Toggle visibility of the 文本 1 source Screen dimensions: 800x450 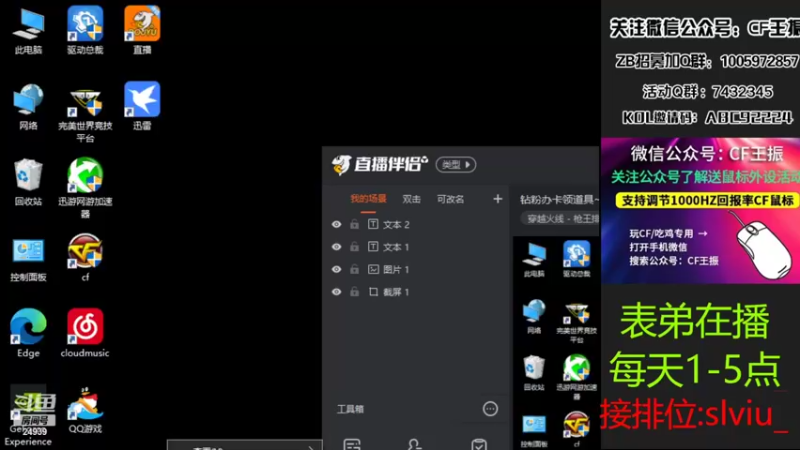336,247
